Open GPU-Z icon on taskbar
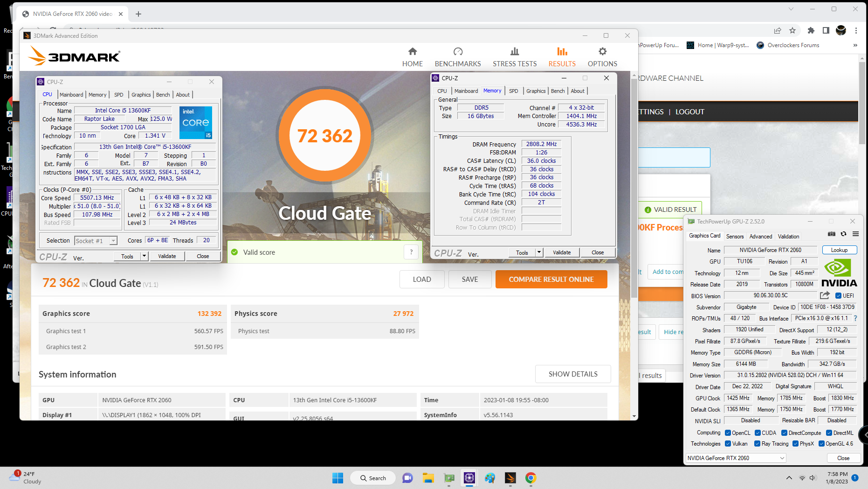The image size is (868, 489). [x=449, y=478]
